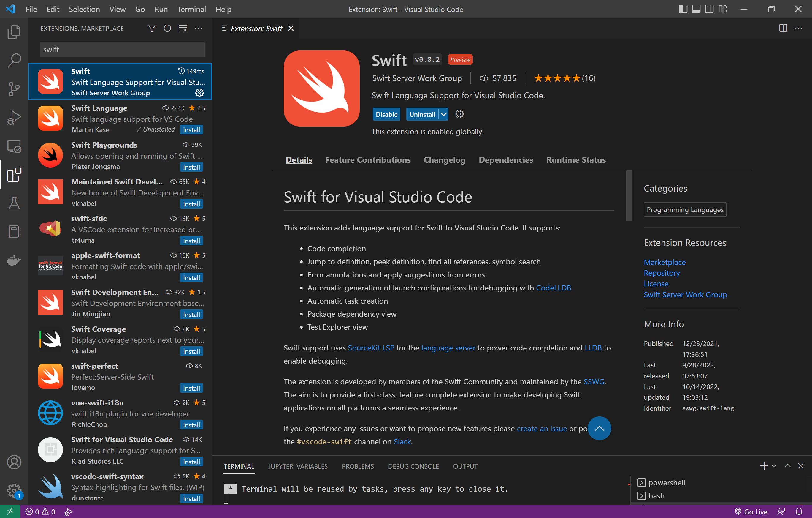Open the Remote Explorer view
The height and width of the screenshot is (518, 812).
pyautogui.click(x=14, y=146)
